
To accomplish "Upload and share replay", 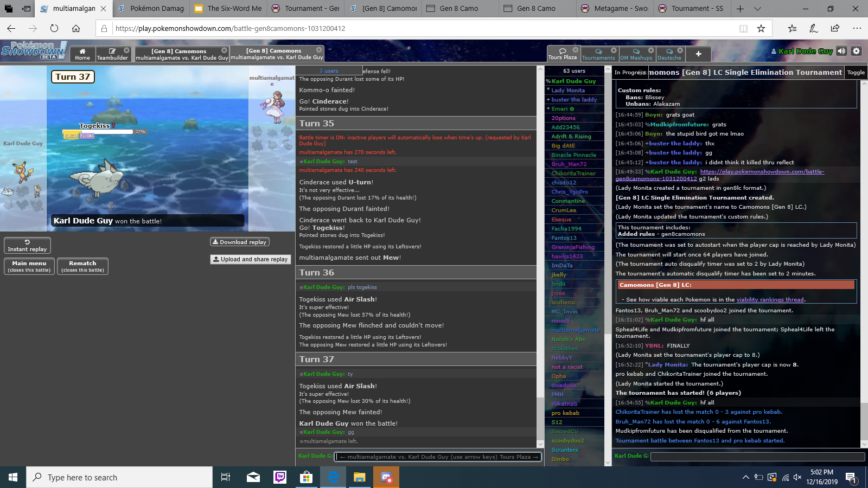I will point(250,259).
